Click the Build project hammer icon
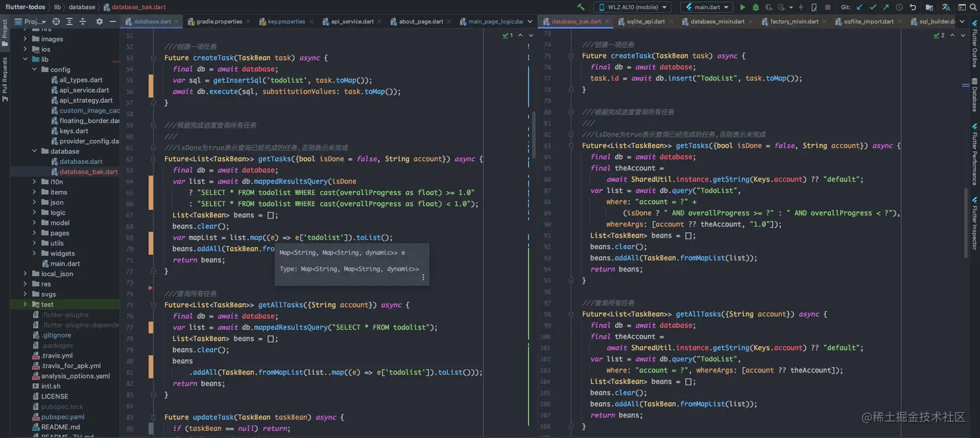Image resolution: width=980 pixels, height=438 pixels. [581, 7]
